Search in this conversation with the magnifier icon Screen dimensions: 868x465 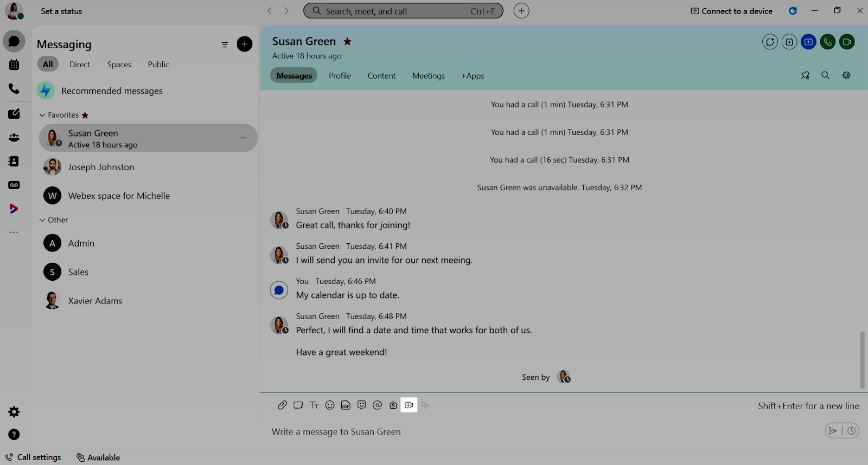pyautogui.click(x=825, y=75)
